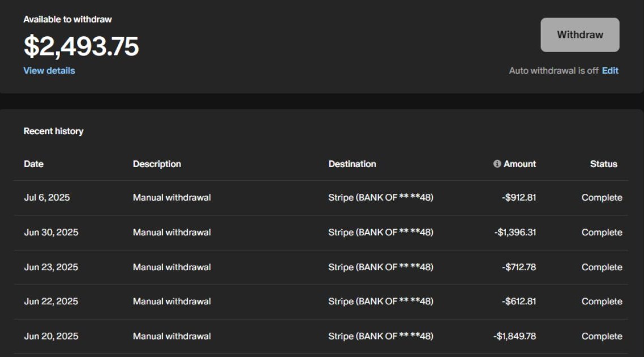Click Stripe destination on the Jun 30 row
The width and height of the screenshot is (644, 357).
380,232
